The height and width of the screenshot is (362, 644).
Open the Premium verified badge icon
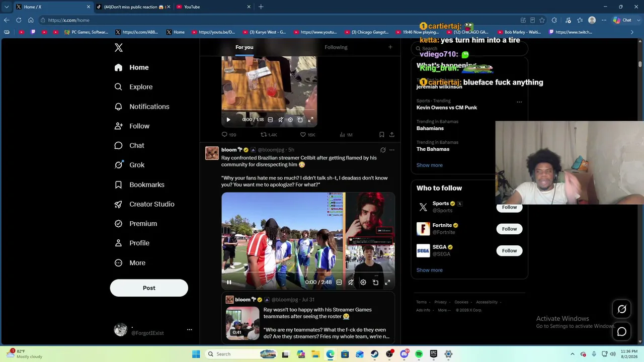[x=118, y=224]
